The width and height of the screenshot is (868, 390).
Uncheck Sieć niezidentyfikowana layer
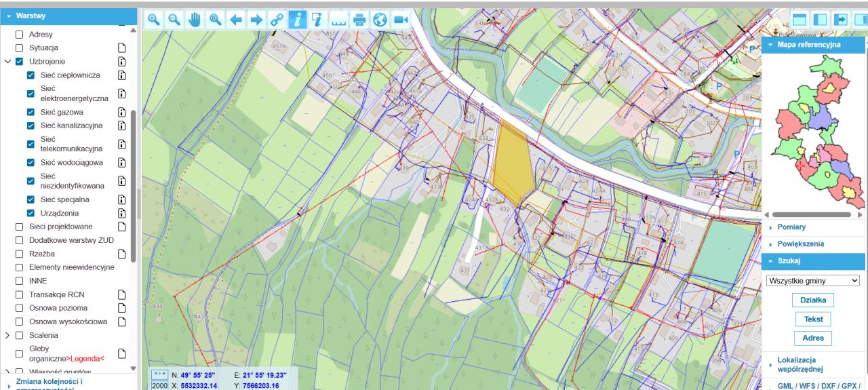[x=31, y=181]
